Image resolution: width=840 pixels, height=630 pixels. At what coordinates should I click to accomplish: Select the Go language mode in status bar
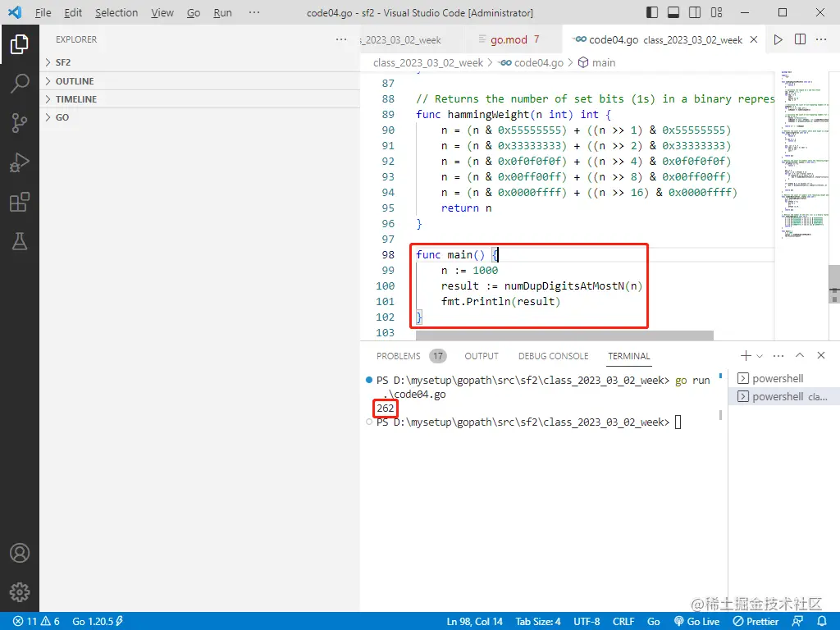point(654,622)
